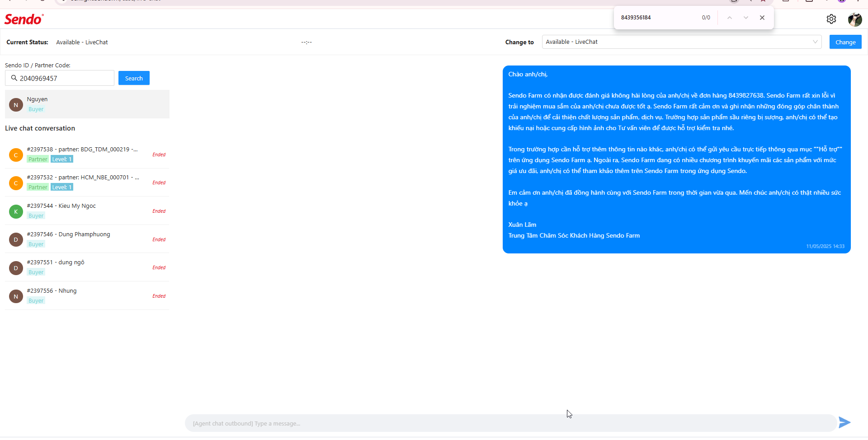
Task: Click Ended status of chat #2397532
Action: [159, 183]
